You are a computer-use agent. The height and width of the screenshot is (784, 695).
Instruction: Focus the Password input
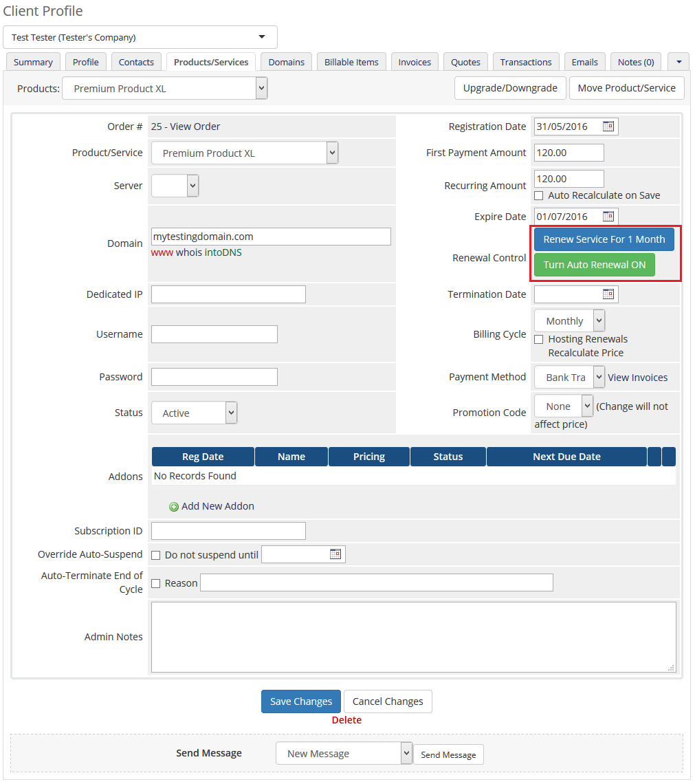[214, 376]
